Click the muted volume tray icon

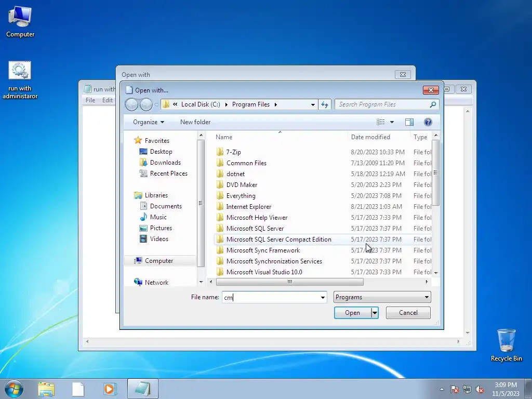coord(480,389)
